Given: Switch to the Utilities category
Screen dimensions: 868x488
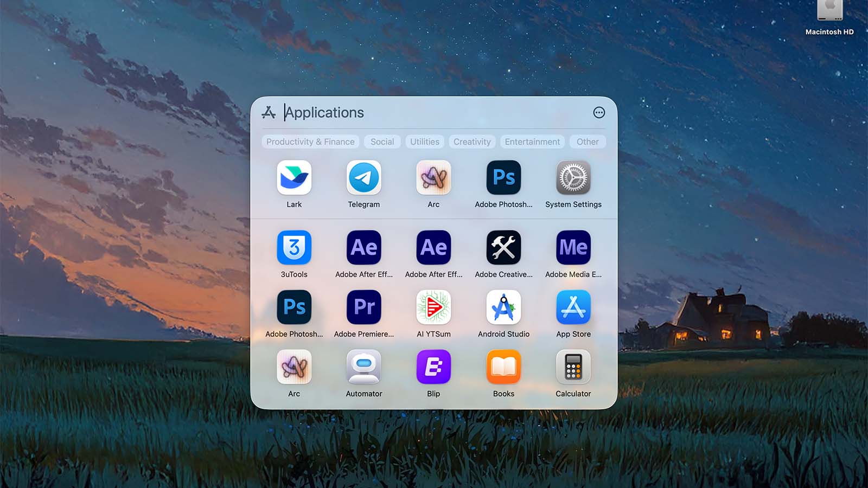Looking at the screenshot, I should [x=425, y=142].
